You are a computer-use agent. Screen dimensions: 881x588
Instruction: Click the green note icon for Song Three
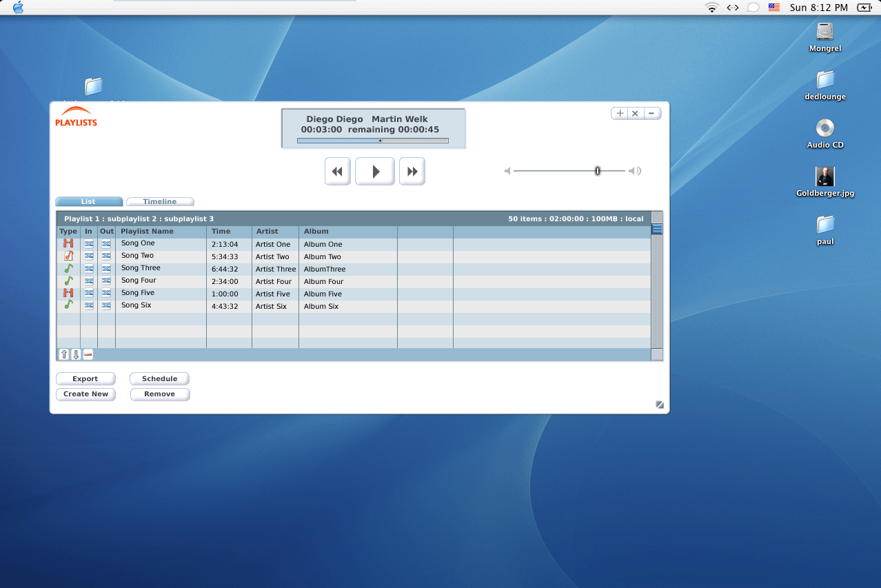click(68, 268)
